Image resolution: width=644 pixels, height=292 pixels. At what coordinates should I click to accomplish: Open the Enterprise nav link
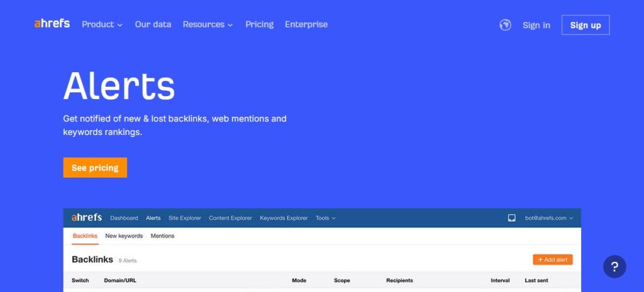[306, 24]
